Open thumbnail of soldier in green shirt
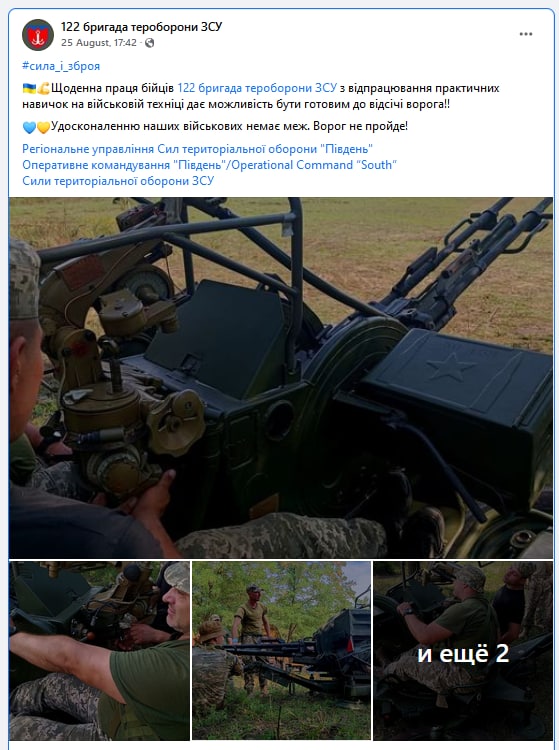The width and height of the screenshot is (559, 750). (99, 651)
